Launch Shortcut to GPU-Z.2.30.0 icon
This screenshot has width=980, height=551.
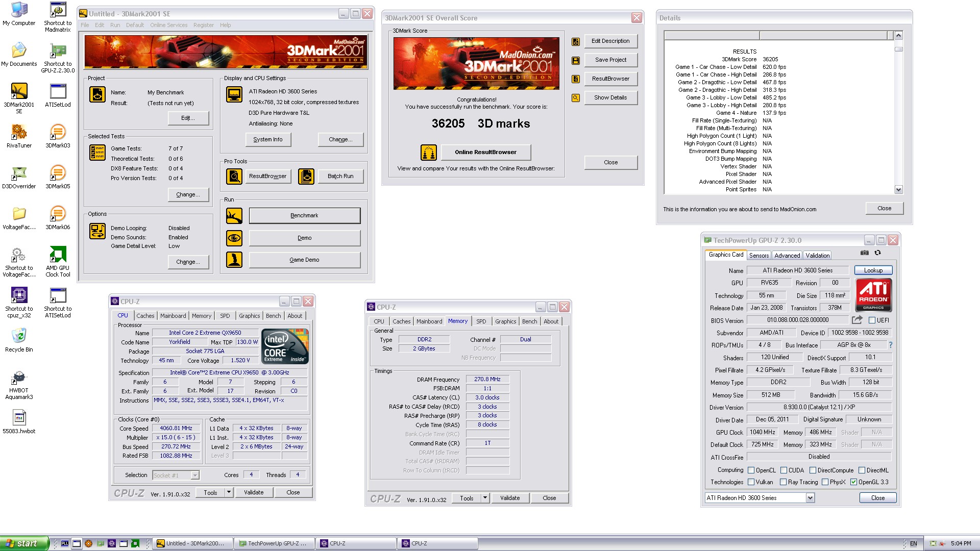[x=58, y=58]
